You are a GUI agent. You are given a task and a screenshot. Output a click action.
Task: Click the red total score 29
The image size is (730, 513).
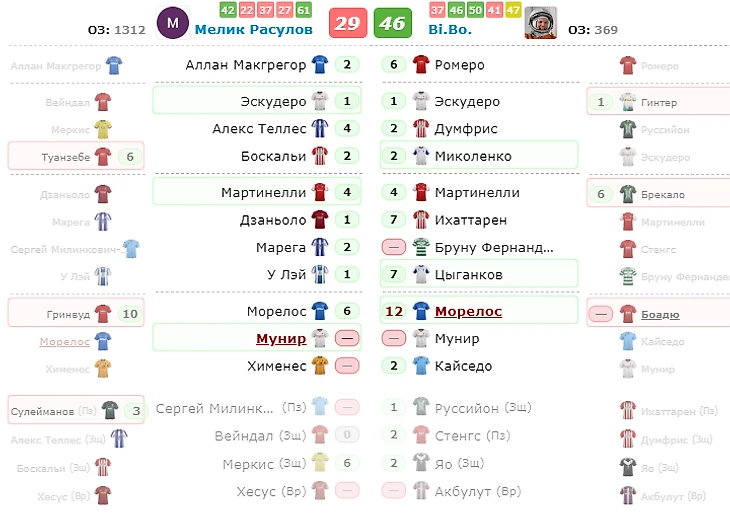click(346, 23)
